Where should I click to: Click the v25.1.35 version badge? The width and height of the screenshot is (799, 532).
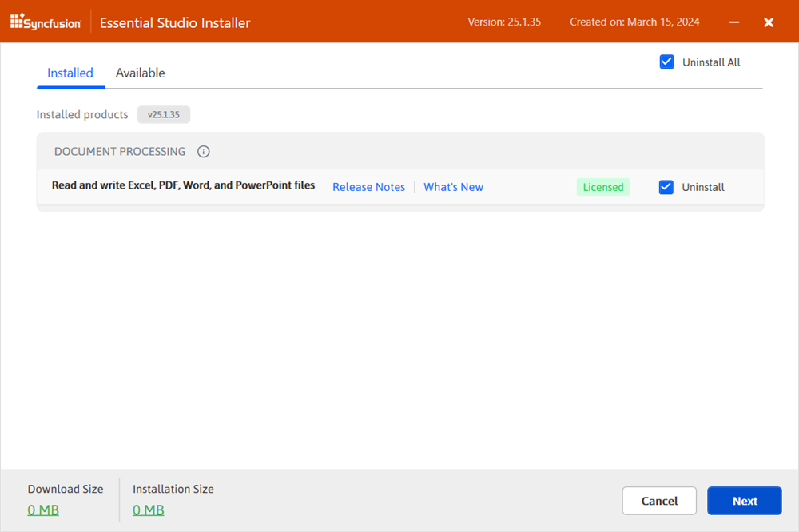click(x=163, y=114)
